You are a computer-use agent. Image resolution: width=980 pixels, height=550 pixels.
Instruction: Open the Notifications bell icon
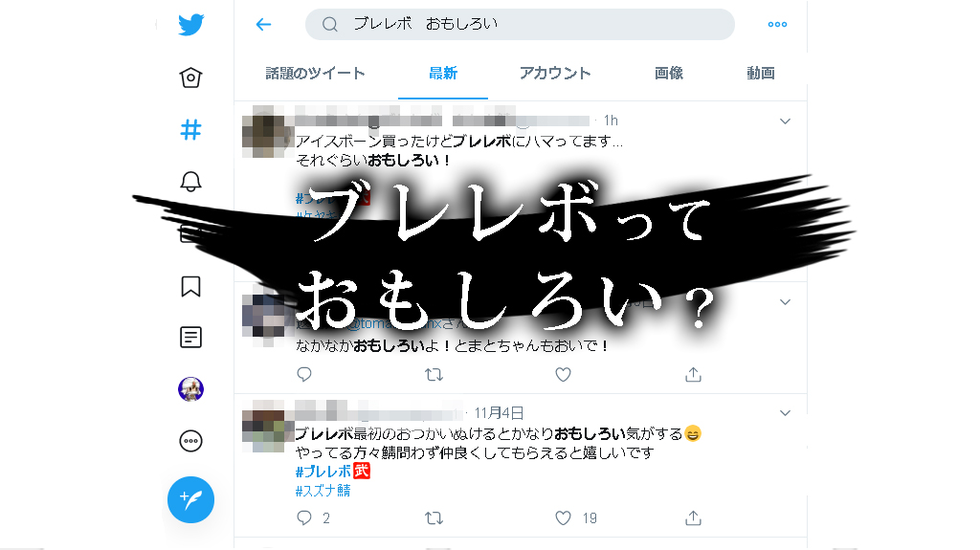190,182
